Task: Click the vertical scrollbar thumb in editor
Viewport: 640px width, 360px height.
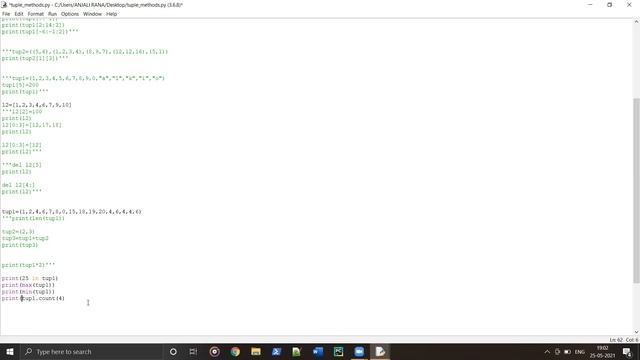Action: point(636,190)
